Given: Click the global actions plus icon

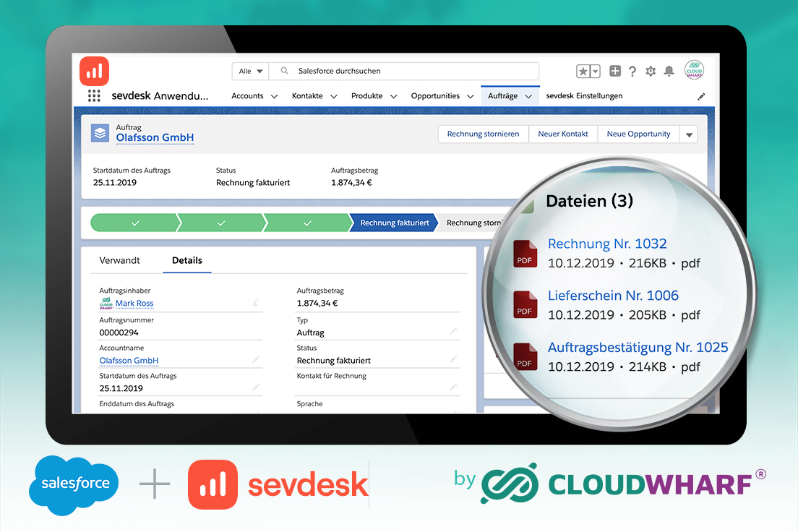Looking at the screenshot, I should [x=615, y=71].
